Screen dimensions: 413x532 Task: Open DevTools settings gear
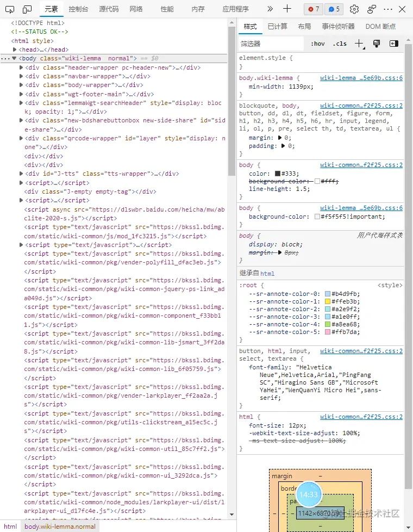pos(354,9)
